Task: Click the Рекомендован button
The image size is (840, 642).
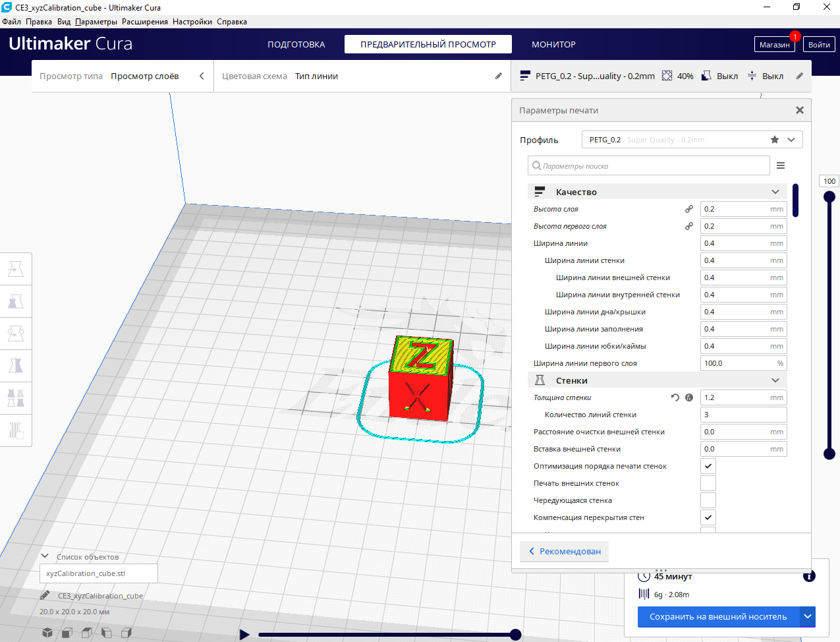Action: [565, 551]
